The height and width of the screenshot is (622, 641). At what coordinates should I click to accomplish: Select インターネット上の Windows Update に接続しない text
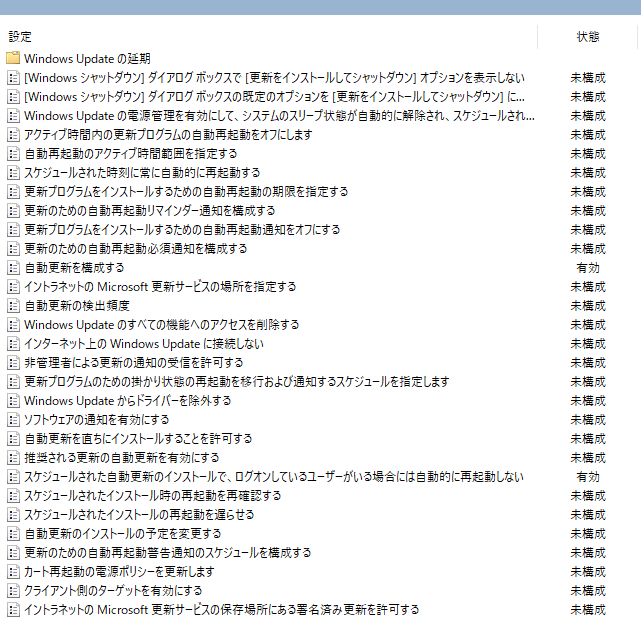[x=144, y=344]
